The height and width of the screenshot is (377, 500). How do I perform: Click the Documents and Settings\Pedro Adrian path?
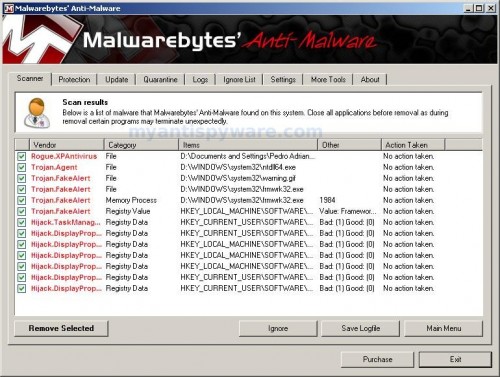tap(247, 156)
